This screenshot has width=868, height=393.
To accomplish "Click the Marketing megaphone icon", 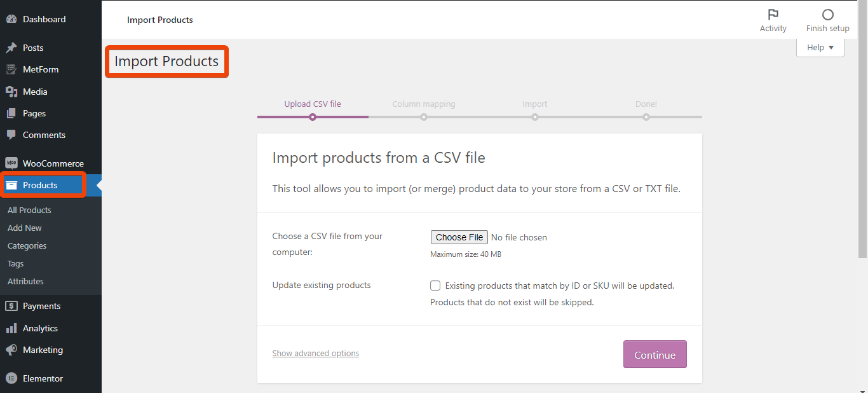I will coord(11,350).
